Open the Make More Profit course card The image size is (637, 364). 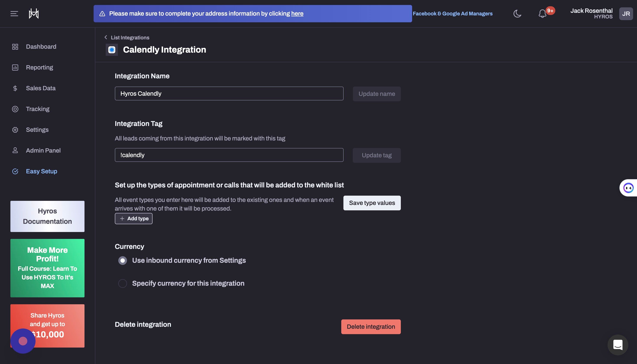[47, 268]
